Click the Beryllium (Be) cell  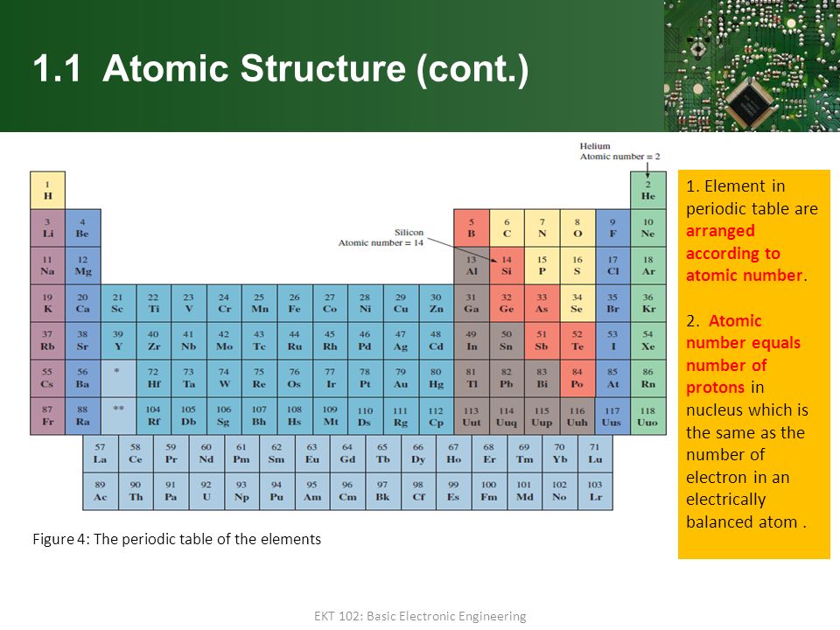click(82, 227)
